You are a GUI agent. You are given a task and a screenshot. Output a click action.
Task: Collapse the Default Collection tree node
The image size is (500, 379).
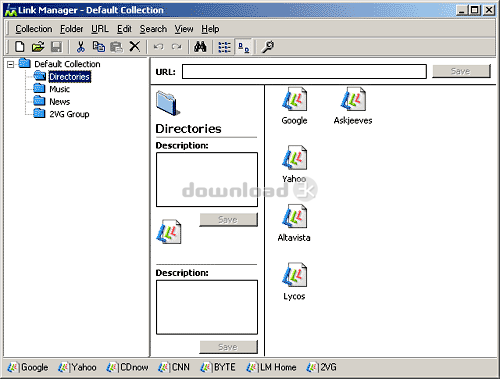[x=11, y=64]
